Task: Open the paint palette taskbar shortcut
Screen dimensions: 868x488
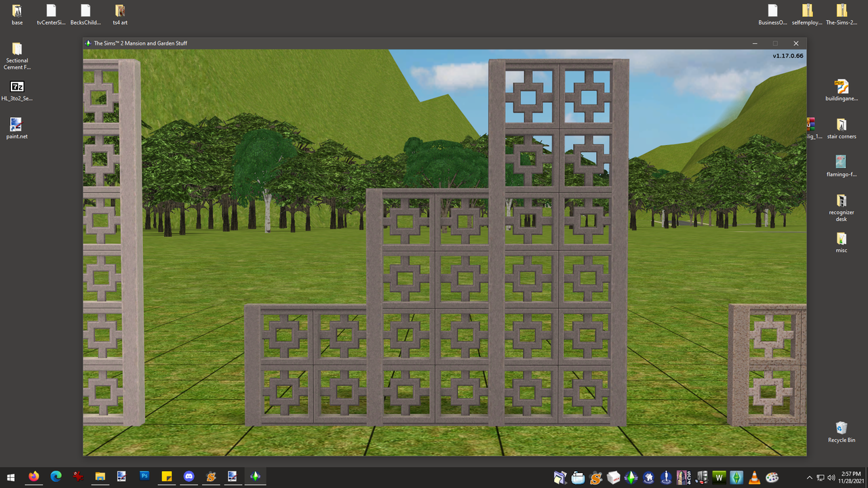Action: click(772, 477)
